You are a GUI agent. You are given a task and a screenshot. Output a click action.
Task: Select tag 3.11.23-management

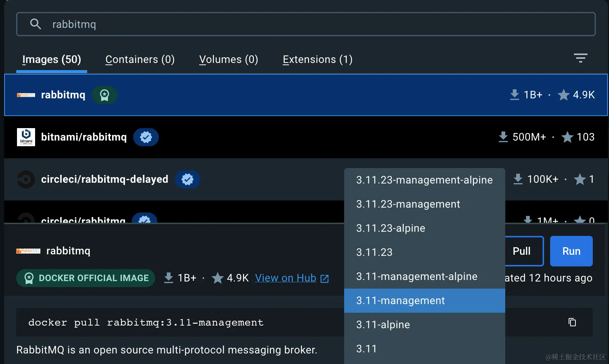tap(424, 204)
